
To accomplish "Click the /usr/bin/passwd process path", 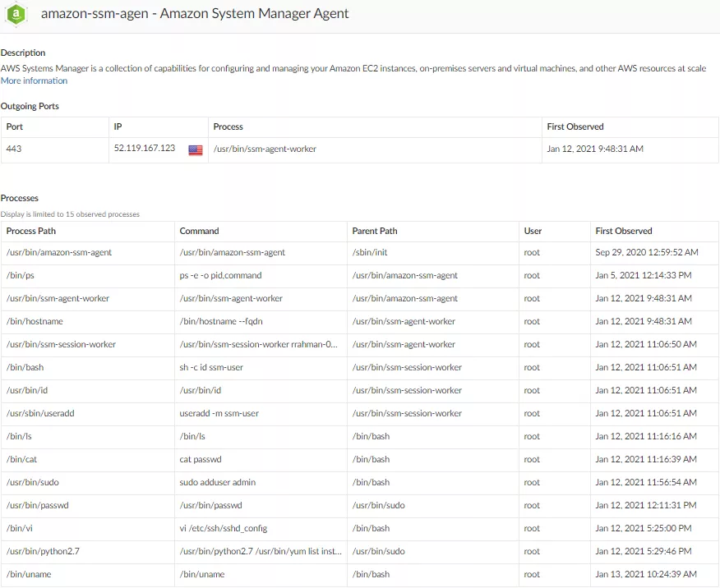I will 37,505.
